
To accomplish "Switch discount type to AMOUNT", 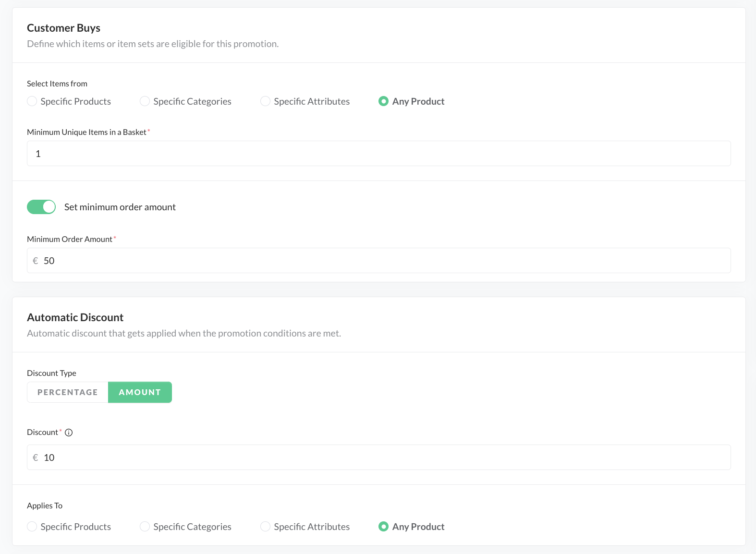I will [x=140, y=392].
